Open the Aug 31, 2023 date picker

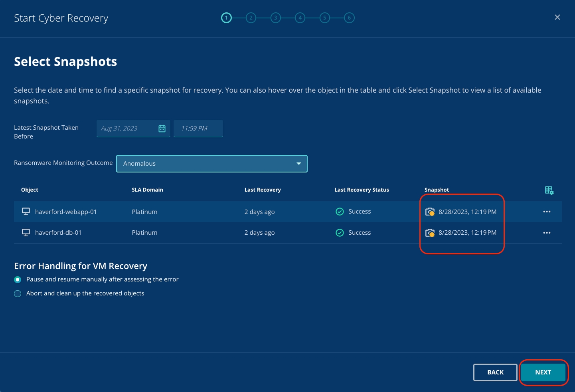pos(127,129)
